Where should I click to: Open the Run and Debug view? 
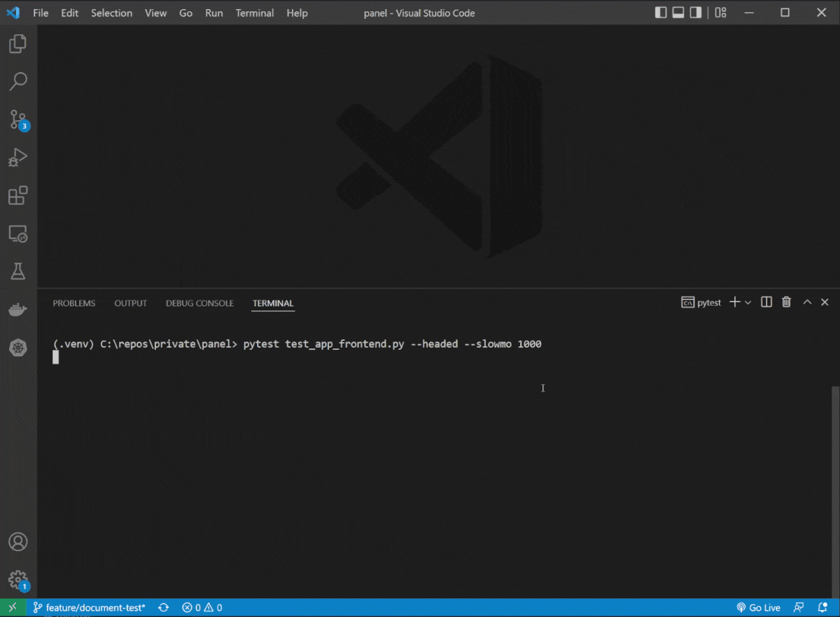(18, 157)
